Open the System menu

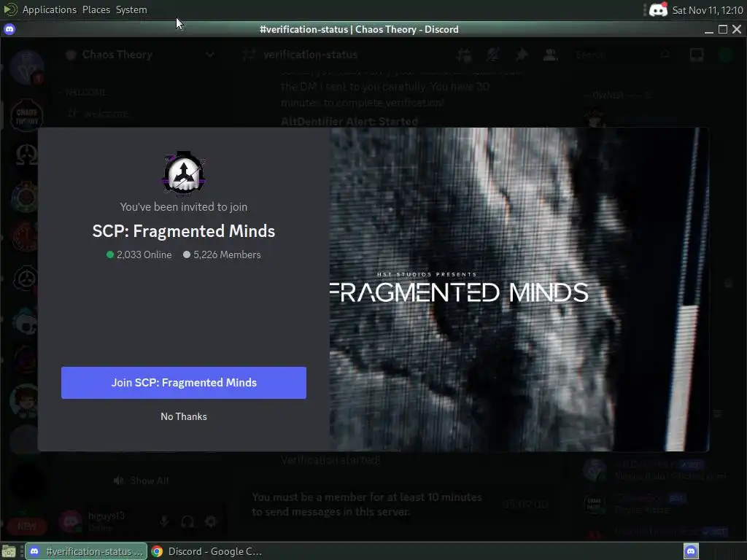coord(131,9)
